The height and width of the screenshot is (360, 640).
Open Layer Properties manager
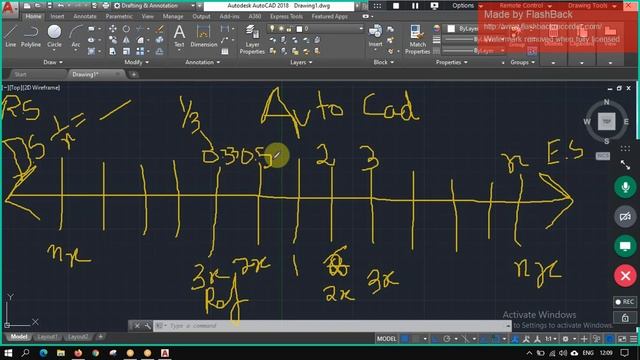tap(252, 39)
